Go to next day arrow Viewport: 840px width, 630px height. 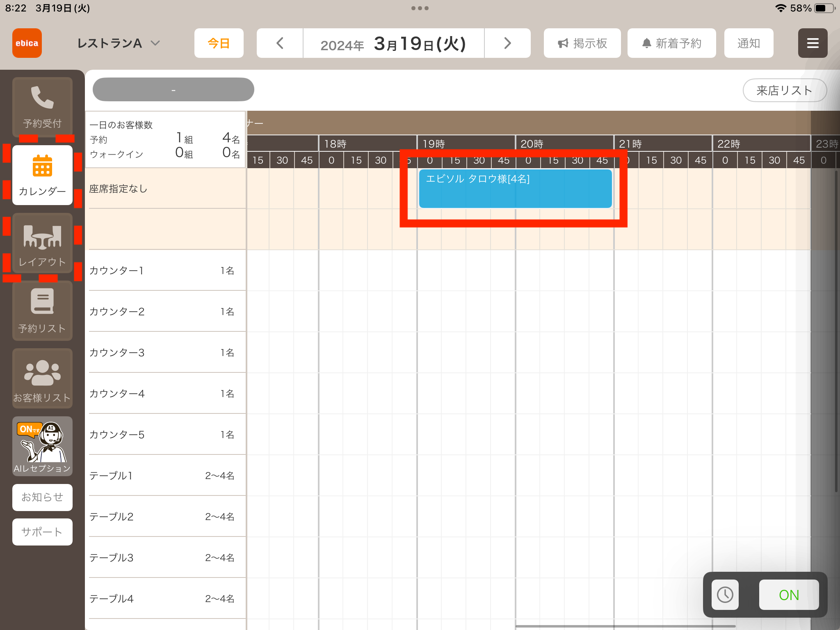tap(507, 43)
